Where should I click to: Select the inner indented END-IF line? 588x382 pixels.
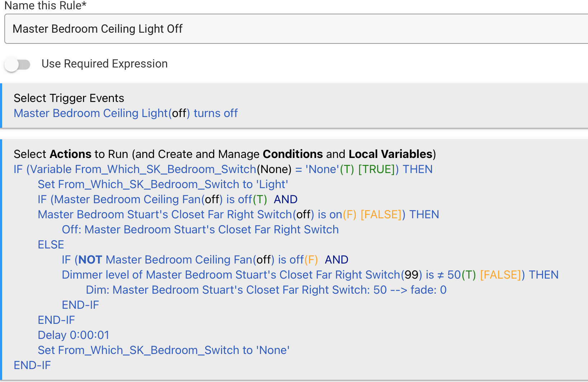[x=80, y=305]
